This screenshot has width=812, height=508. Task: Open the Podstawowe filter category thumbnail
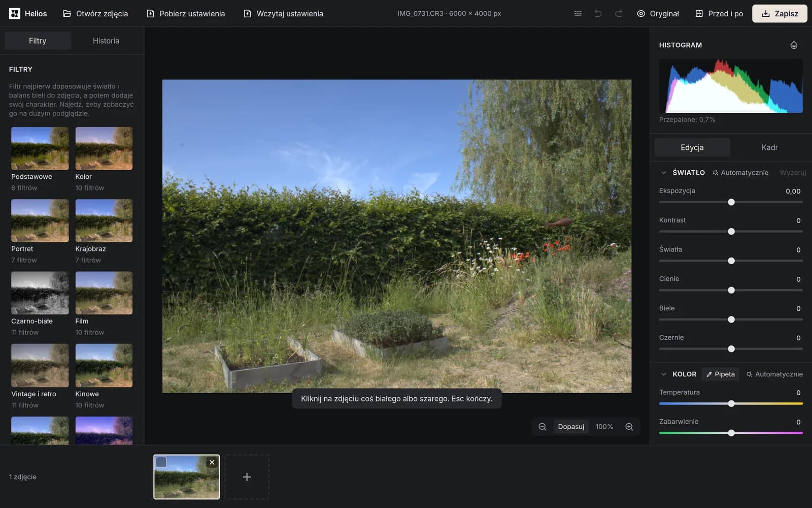(x=40, y=148)
